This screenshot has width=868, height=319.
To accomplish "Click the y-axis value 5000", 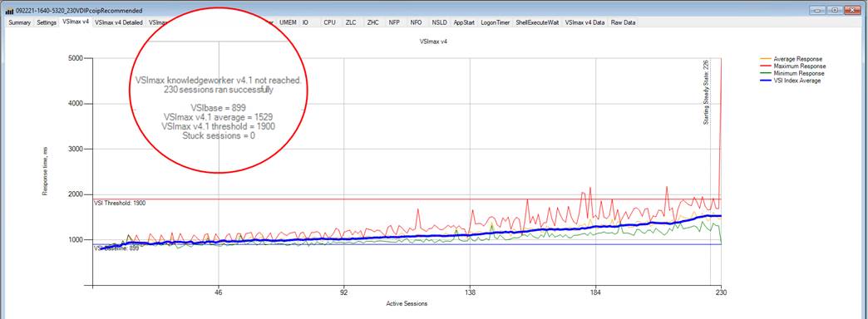I will [76, 58].
